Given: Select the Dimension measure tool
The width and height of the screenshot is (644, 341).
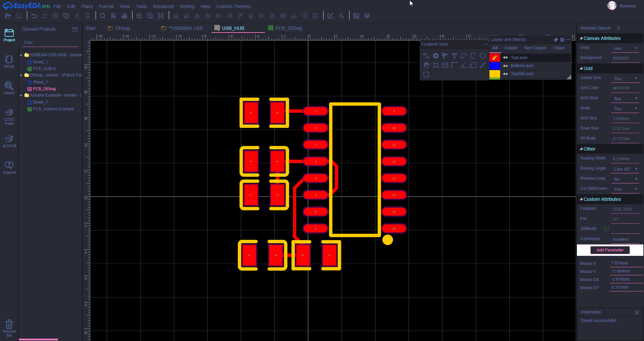Looking at the screenshot, I should [482, 65].
